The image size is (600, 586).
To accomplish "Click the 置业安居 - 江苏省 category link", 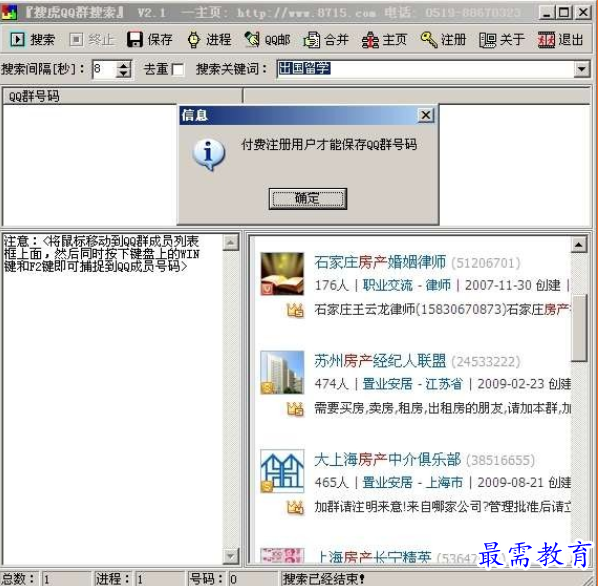I will pos(412,384).
